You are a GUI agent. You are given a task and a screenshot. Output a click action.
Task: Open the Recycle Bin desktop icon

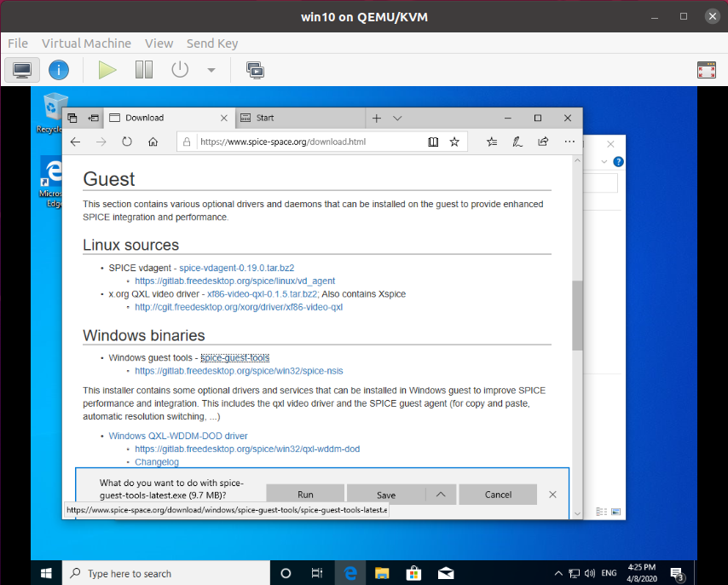pos(50,113)
